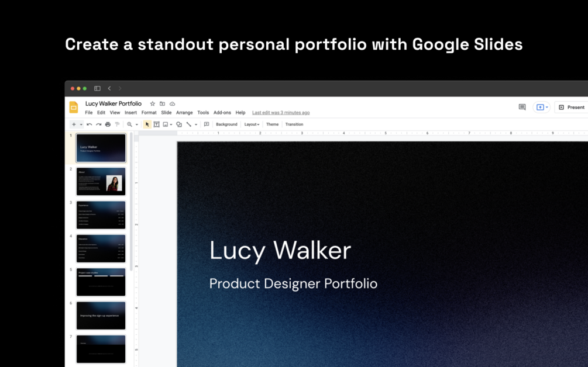588x367 pixels.
Task: Check the cloud save status icon
Action: click(x=173, y=104)
